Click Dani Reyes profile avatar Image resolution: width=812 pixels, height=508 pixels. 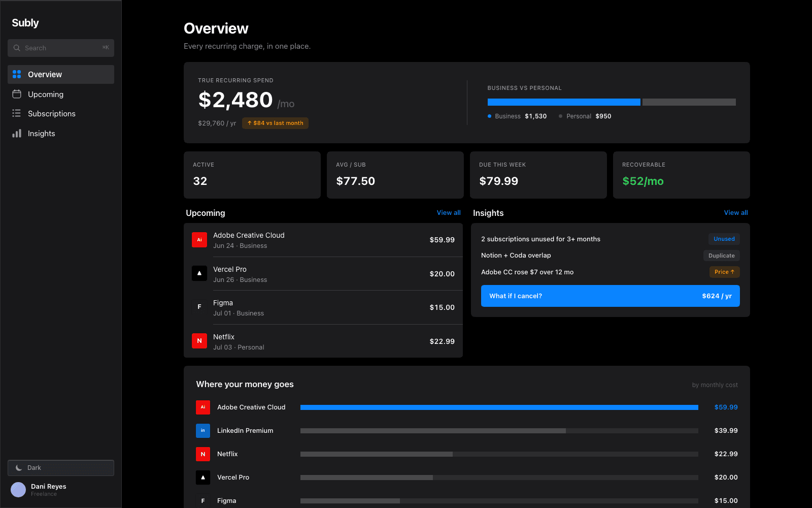pyautogui.click(x=18, y=490)
